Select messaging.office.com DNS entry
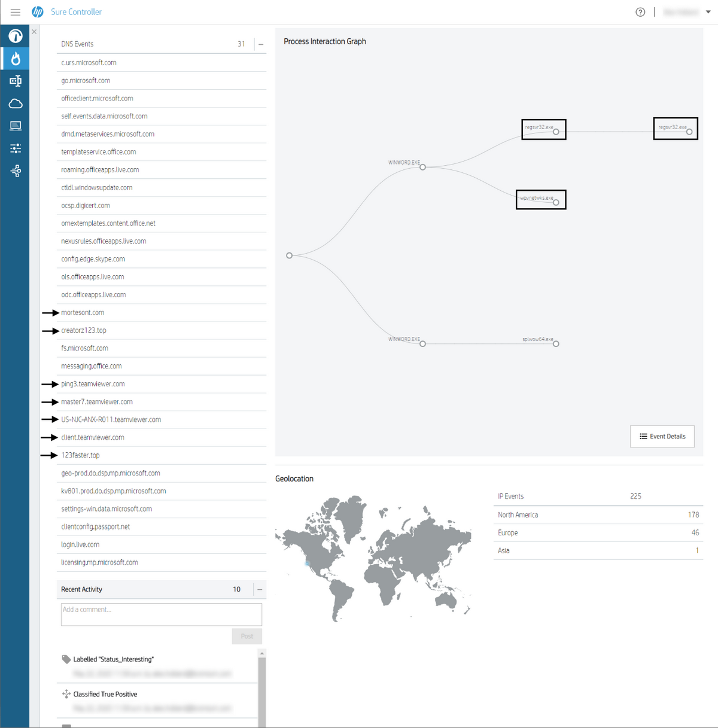Viewport: 718px width, 728px height. pos(162,366)
